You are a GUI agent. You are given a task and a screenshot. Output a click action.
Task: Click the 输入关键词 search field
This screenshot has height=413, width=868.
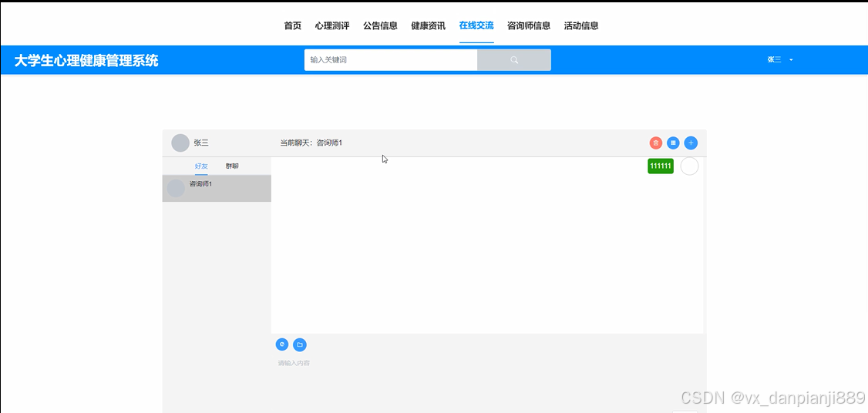tap(391, 60)
